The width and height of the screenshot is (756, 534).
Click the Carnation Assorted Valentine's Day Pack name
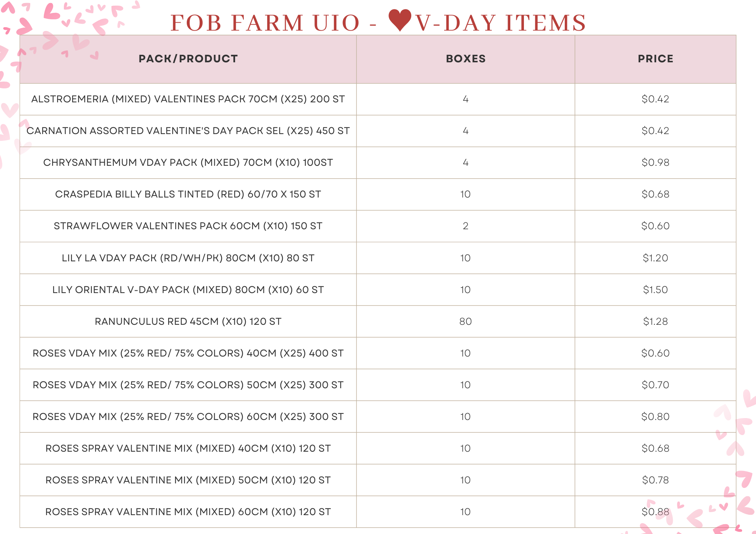188,131
